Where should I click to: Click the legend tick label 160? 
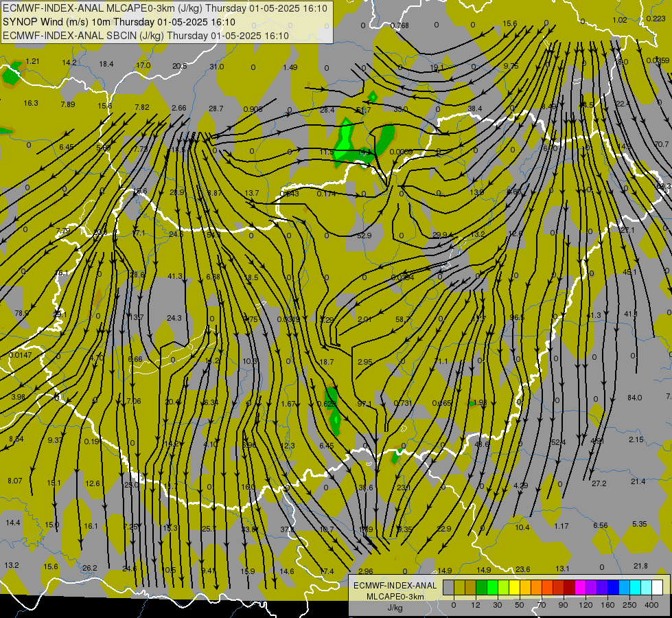pyautogui.click(x=607, y=605)
